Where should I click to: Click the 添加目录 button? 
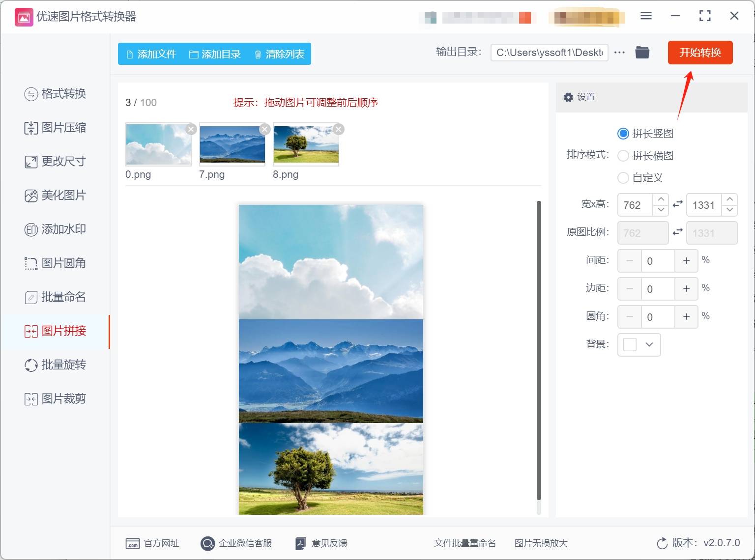pyautogui.click(x=215, y=54)
